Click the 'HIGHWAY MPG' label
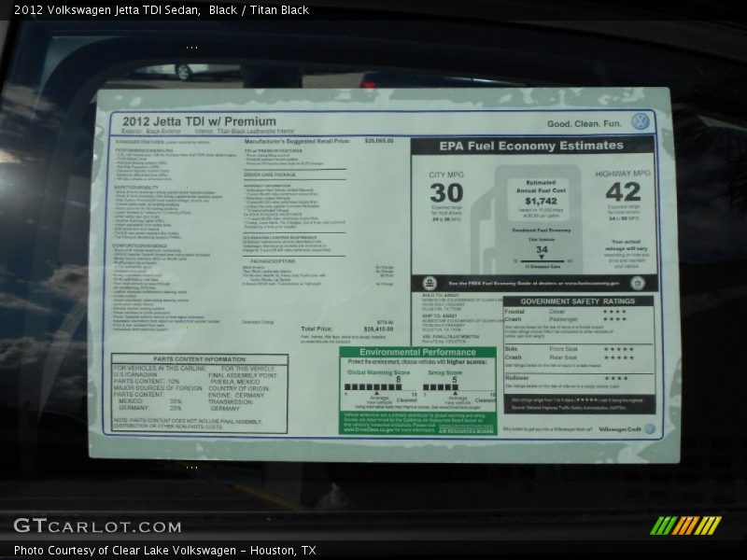 (623, 174)
